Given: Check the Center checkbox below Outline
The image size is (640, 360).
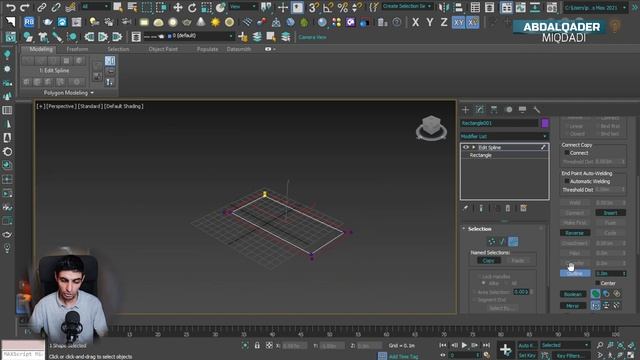Looking at the screenshot, I should tap(598, 283).
